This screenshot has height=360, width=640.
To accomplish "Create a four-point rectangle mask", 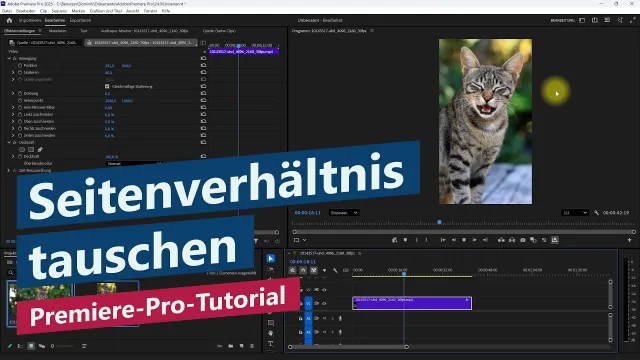I will point(31,149).
